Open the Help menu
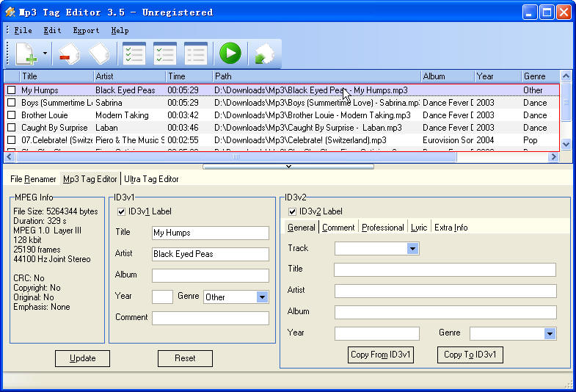The image size is (576, 392). (120, 31)
